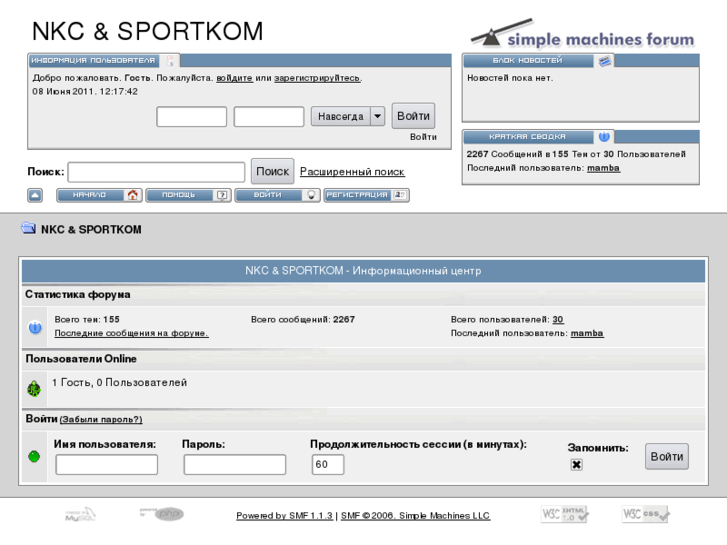The width and height of the screenshot is (727, 545).
Task: Open the total users 30 link
Action: pyautogui.click(x=558, y=319)
